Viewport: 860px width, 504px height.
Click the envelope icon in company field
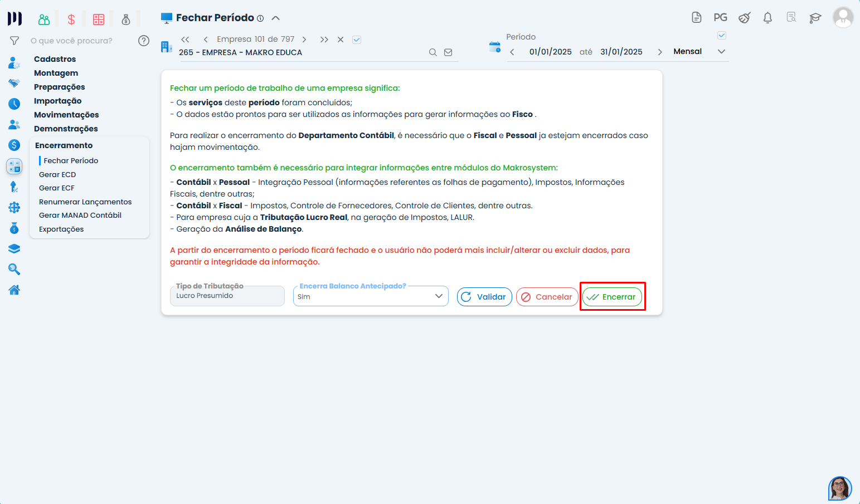(448, 52)
